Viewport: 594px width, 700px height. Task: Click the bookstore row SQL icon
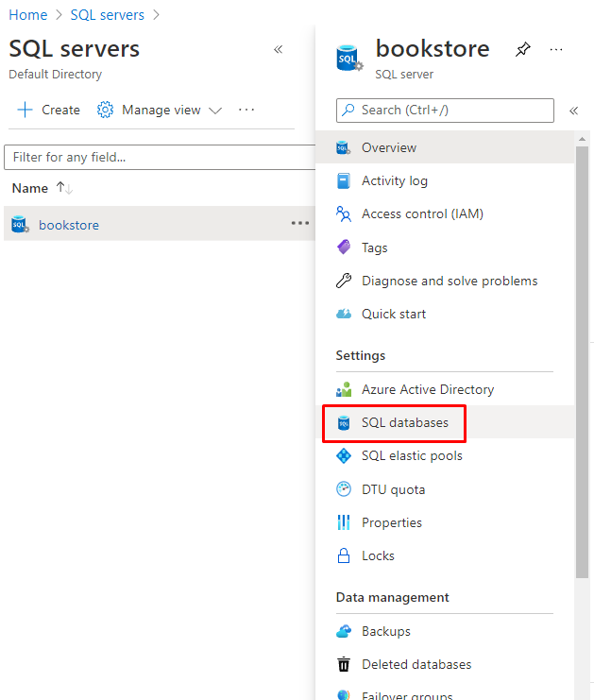click(20, 224)
